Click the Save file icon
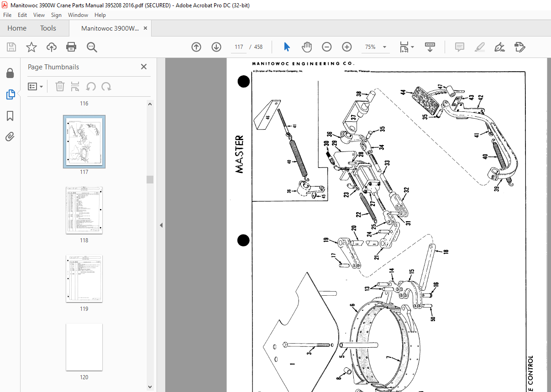 pos(11,47)
